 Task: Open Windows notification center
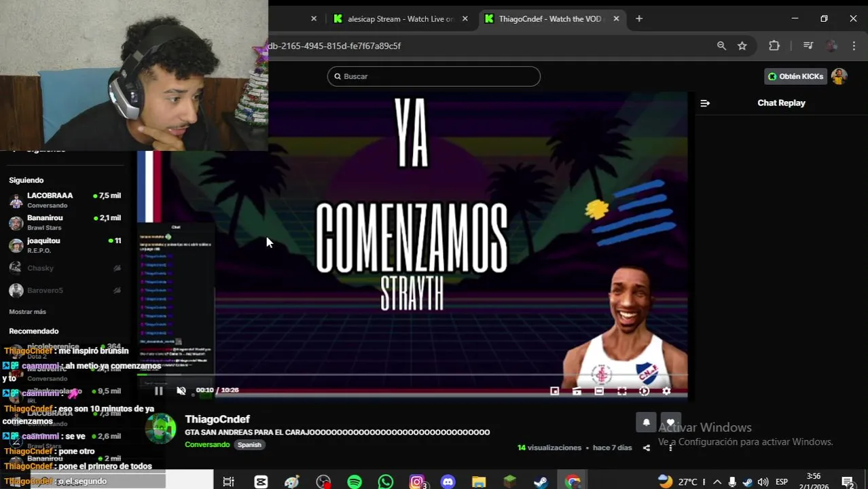point(848,482)
